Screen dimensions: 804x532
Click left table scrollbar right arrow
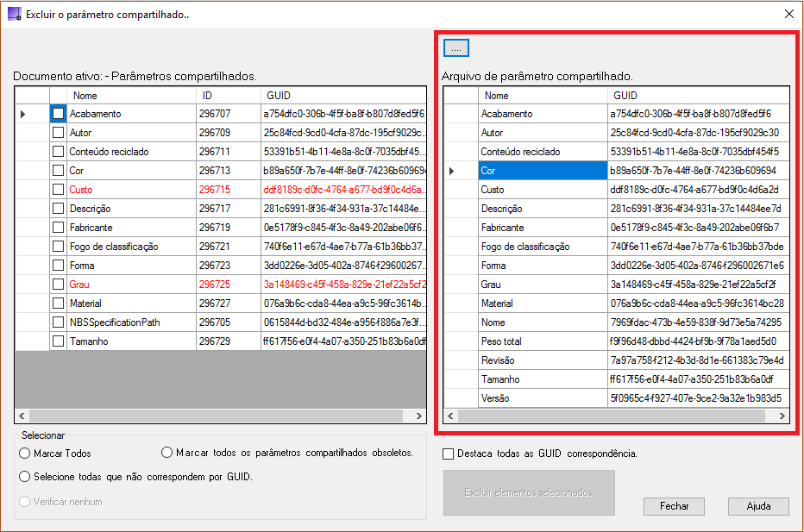(419, 416)
